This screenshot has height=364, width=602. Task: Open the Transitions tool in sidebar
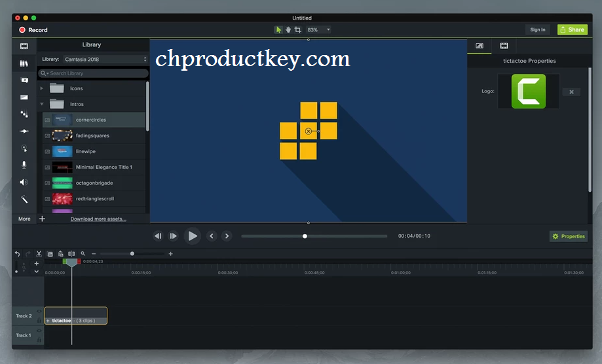[24, 97]
